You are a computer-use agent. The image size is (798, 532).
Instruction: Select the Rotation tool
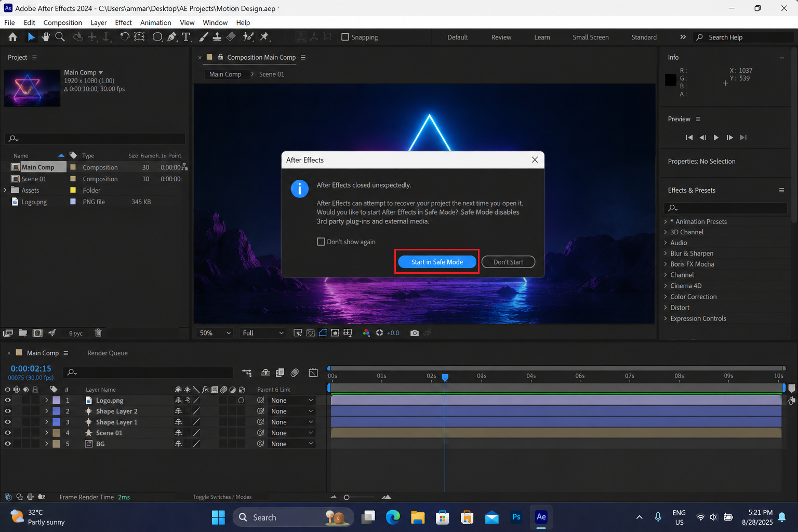(x=125, y=37)
